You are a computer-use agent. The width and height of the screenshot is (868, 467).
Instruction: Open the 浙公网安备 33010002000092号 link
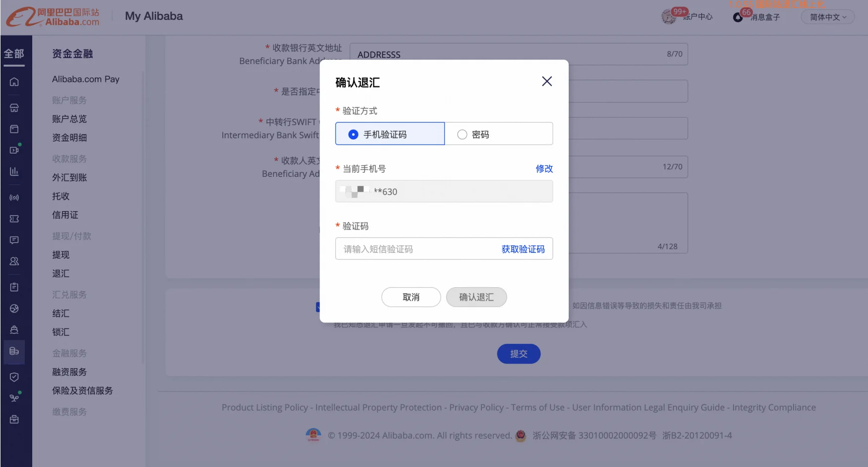[x=594, y=436]
